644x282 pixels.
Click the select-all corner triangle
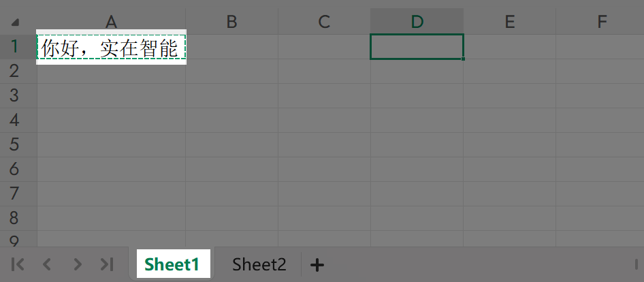pos(15,22)
